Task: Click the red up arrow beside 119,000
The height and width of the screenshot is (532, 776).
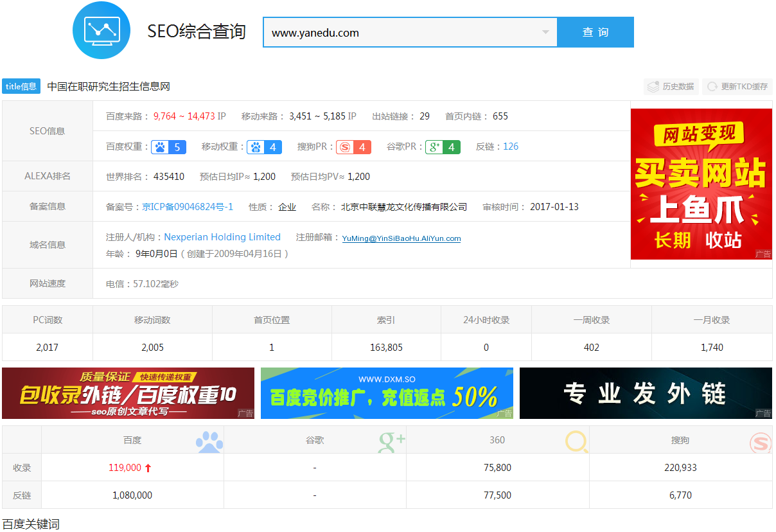Action: pos(148,468)
